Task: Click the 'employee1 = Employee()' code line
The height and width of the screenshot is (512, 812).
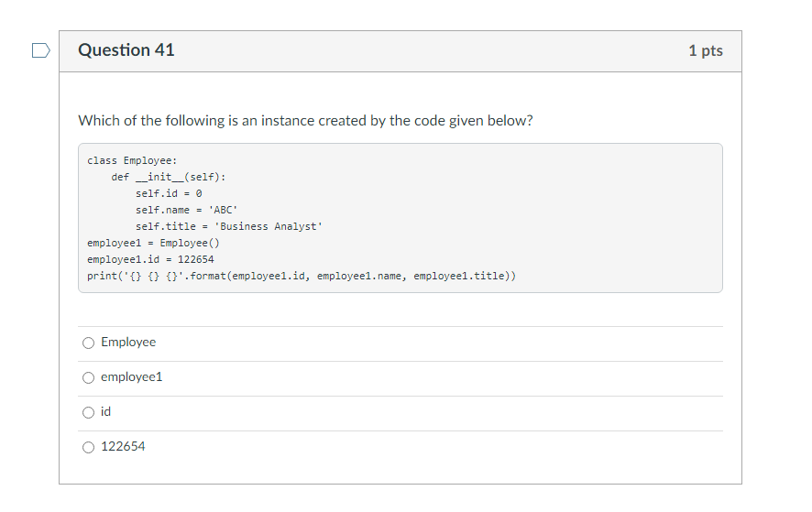Action: click(x=153, y=243)
